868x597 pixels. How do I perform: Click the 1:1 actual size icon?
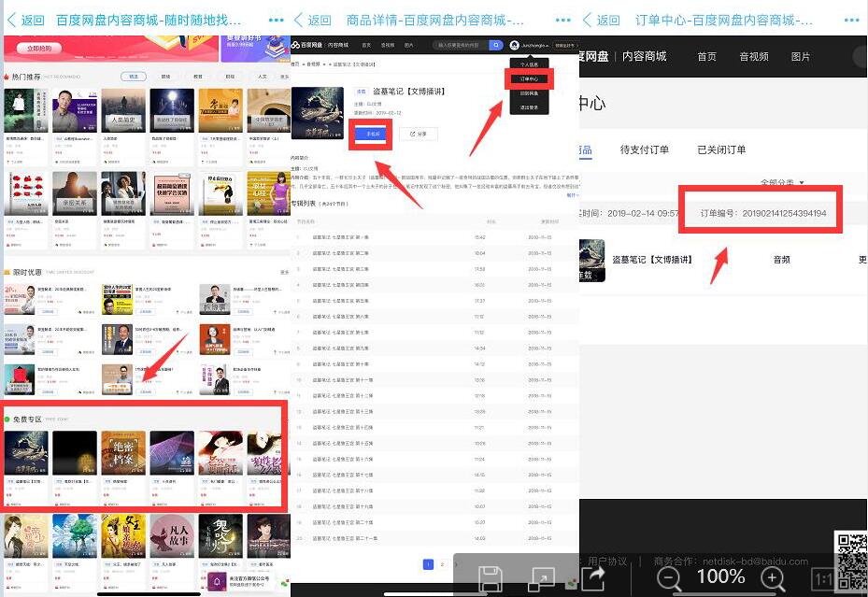822,579
